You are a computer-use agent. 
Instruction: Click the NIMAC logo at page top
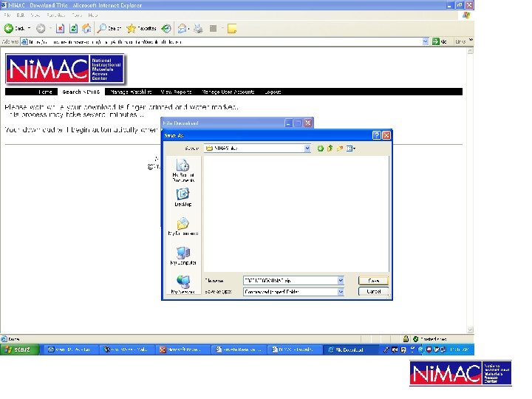[65, 69]
